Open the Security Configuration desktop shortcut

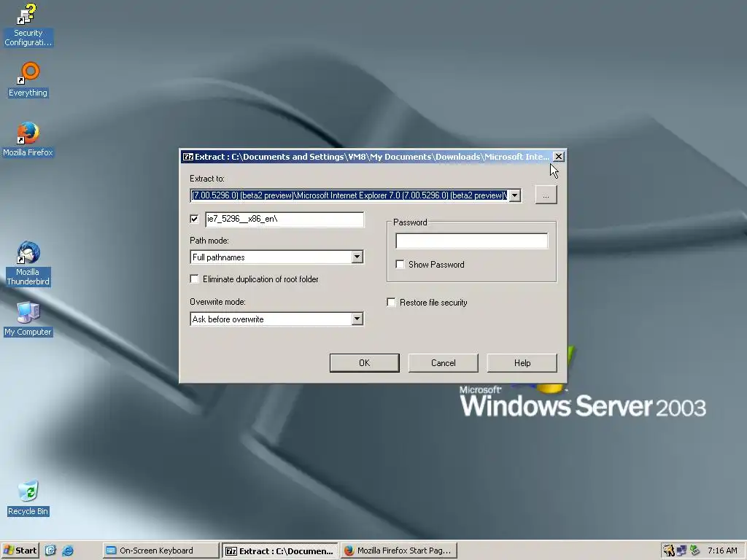point(28,25)
